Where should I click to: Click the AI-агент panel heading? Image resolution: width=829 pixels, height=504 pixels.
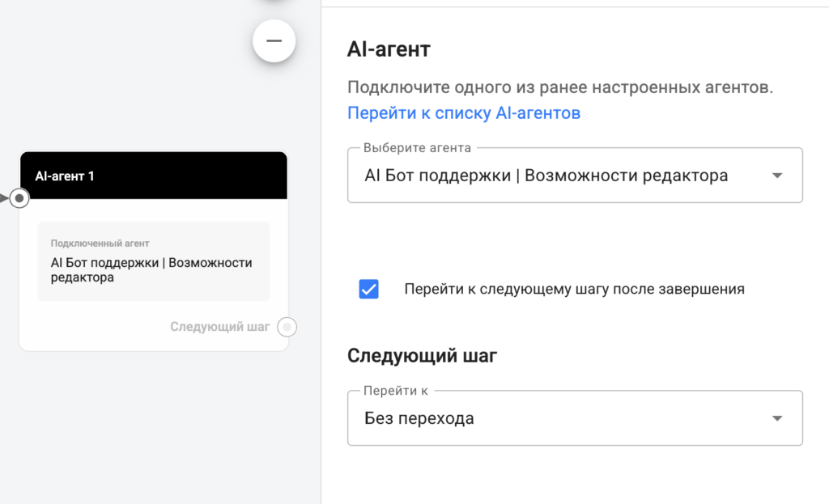[x=389, y=49]
